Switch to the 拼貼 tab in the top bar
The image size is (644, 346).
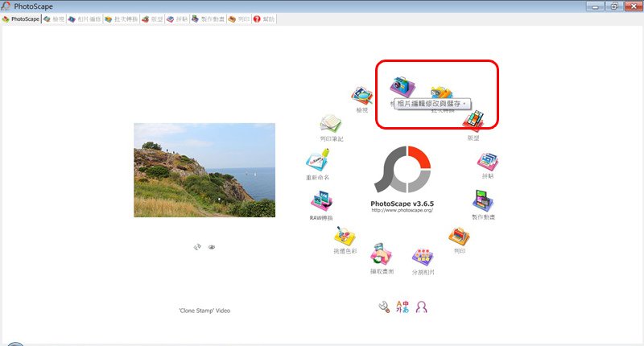pyautogui.click(x=177, y=19)
